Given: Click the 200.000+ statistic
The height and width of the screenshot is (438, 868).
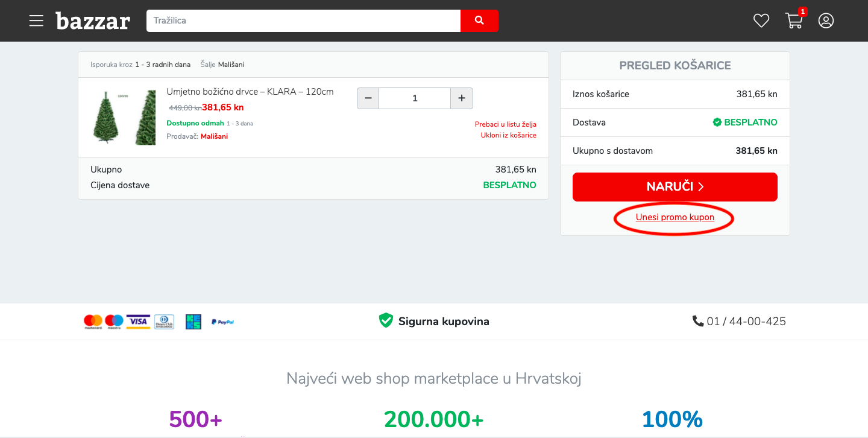Looking at the screenshot, I should coord(434,419).
